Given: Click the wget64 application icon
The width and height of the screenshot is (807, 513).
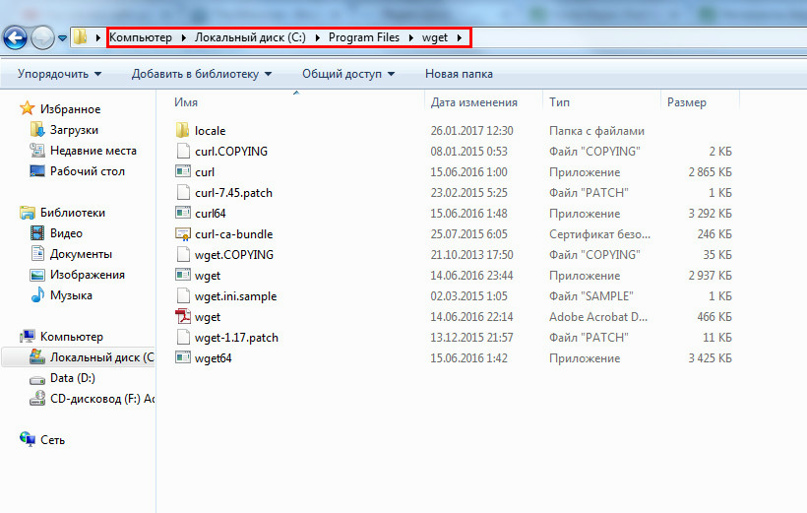Looking at the screenshot, I should [x=182, y=358].
